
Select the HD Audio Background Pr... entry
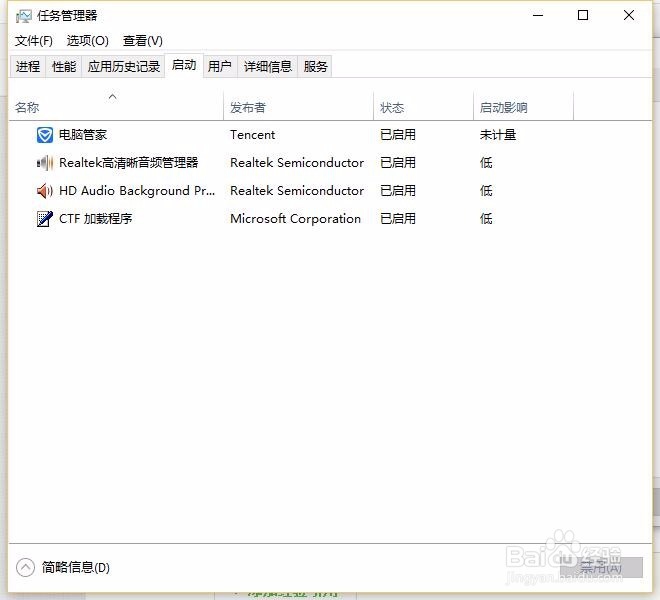(x=137, y=191)
